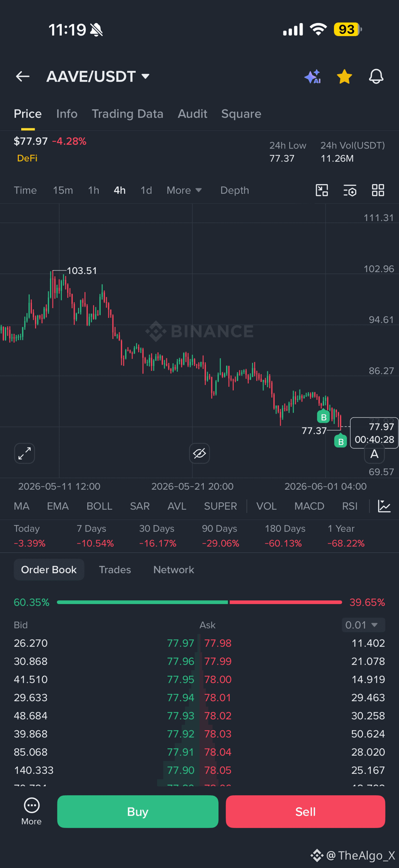Image resolution: width=399 pixels, height=868 pixels.
Task: Tap the 1 Year -68.22% performance
Action: click(346, 536)
